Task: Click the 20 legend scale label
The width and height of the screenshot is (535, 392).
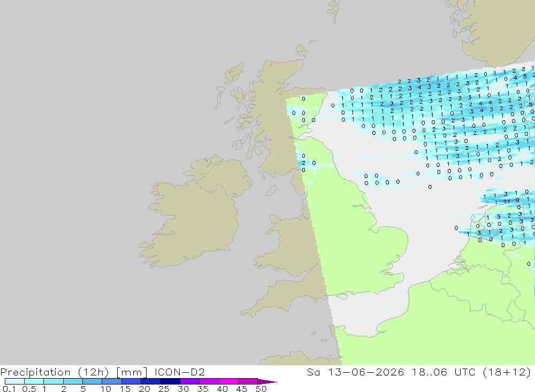Action: coord(144,389)
